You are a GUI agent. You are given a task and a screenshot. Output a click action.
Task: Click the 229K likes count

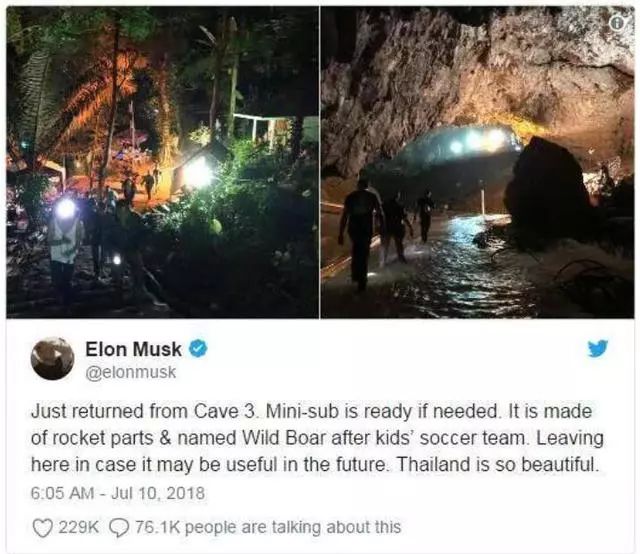79,527
